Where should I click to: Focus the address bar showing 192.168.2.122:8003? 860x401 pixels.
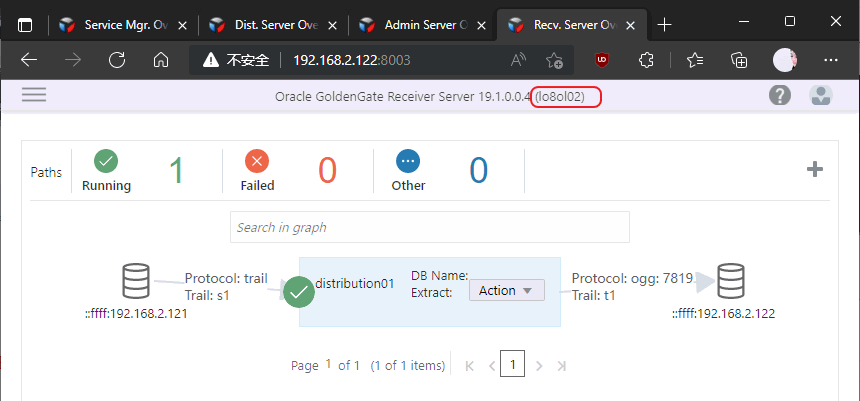pyautogui.click(x=352, y=60)
